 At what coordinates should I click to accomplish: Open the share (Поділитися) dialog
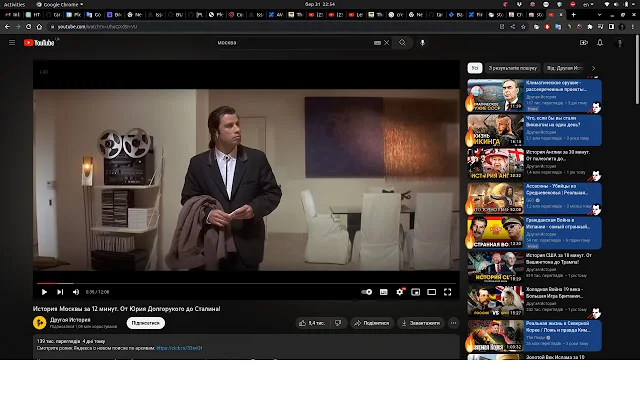tap(371, 323)
